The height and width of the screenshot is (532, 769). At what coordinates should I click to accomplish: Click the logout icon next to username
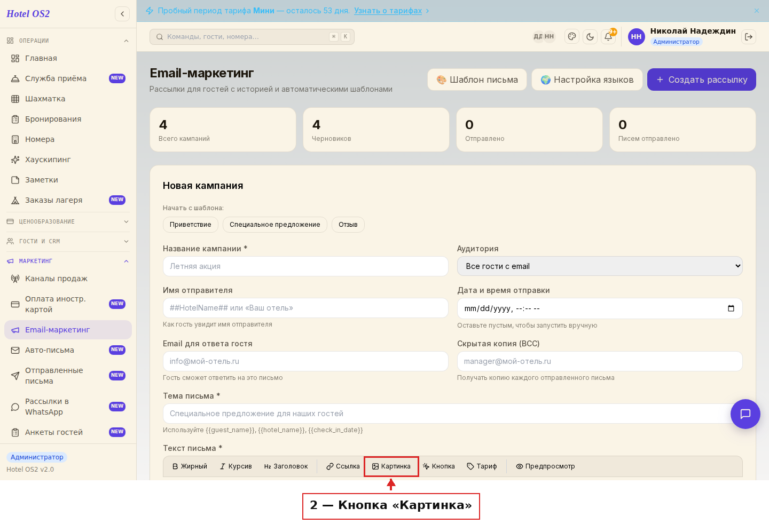click(x=749, y=37)
